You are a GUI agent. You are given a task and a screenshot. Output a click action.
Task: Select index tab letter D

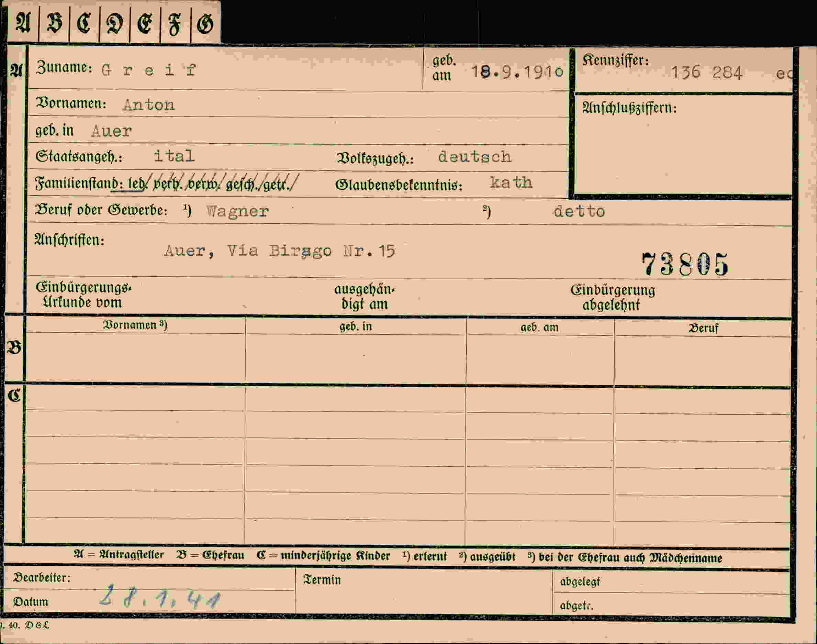[x=114, y=23]
